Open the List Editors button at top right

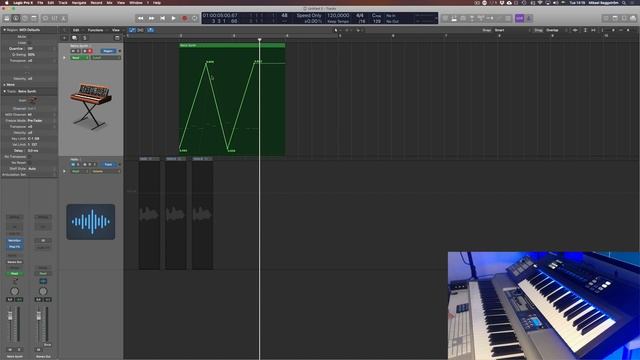click(606, 18)
